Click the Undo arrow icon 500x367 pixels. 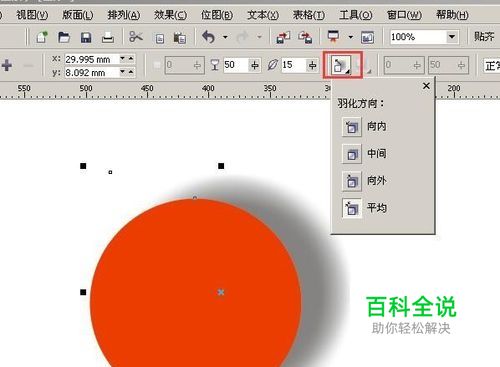pos(209,37)
